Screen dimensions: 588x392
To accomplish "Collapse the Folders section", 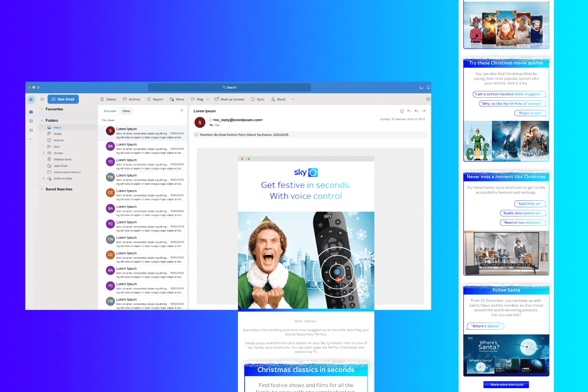I will coord(42,120).
